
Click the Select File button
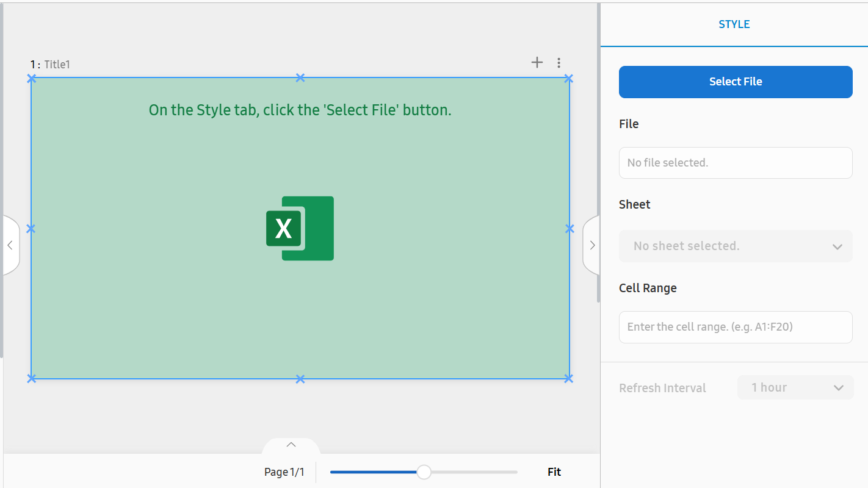[x=736, y=82]
